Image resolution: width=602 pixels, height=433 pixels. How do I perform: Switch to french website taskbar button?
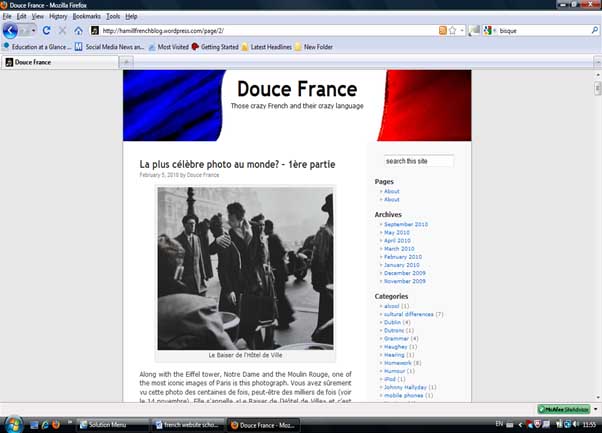tap(187, 425)
